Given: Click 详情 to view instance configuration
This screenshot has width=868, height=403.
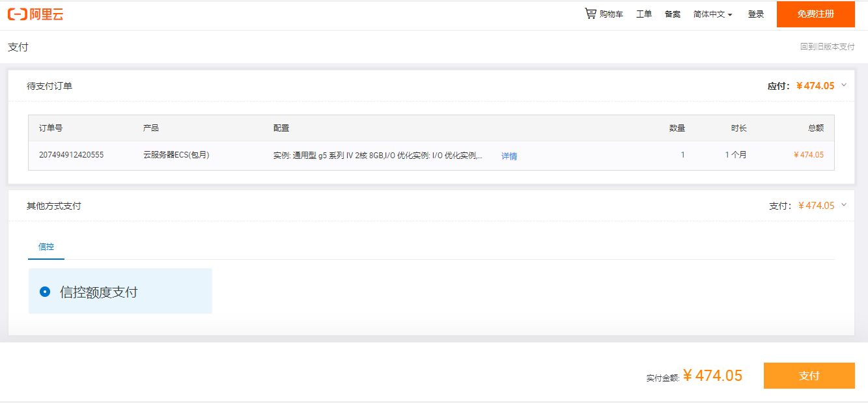Looking at the screenshot, I should [509, 156].
